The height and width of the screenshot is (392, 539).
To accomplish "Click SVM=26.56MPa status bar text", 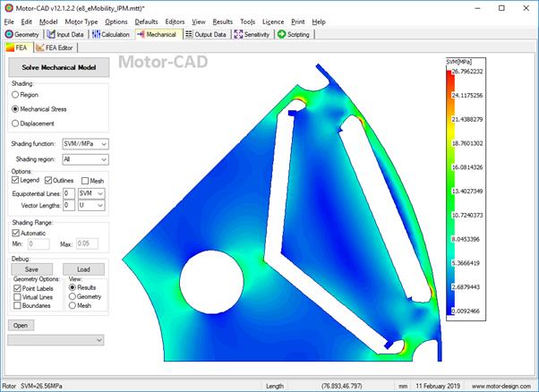I will click(x=41, y=386).
